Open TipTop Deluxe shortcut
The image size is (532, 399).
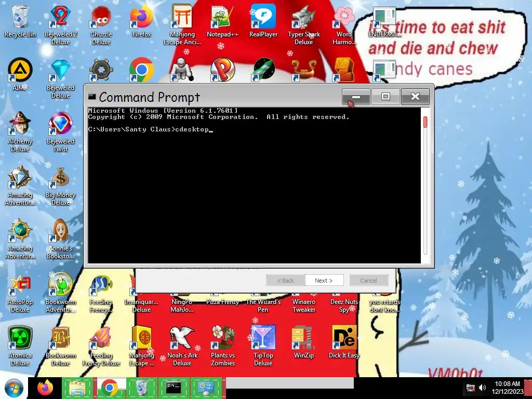coord(263,347)
